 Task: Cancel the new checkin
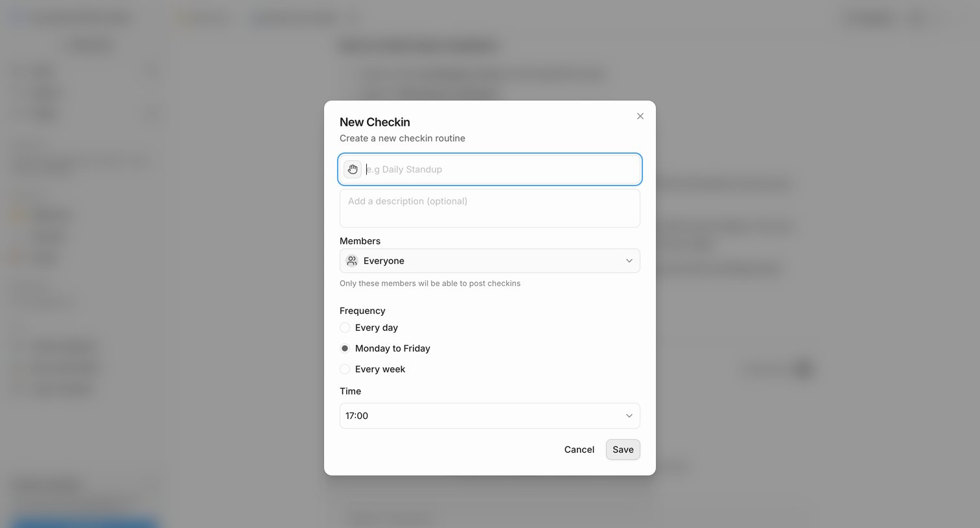[579, 450]
